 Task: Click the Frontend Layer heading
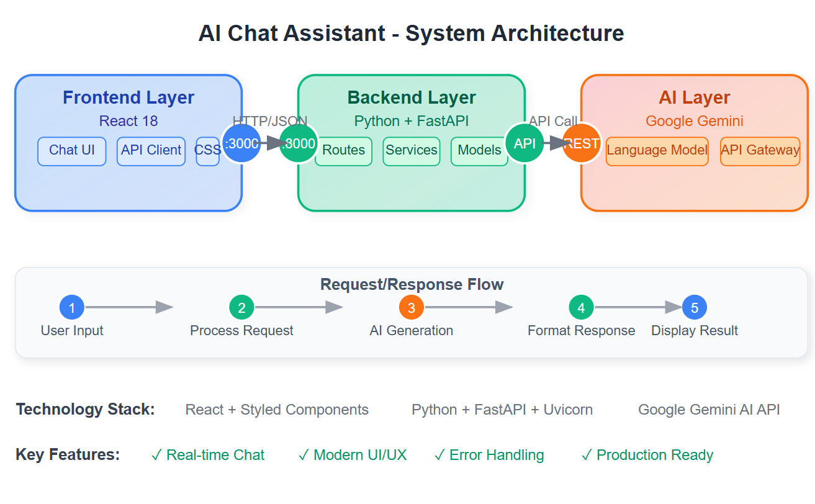point(128,98)
